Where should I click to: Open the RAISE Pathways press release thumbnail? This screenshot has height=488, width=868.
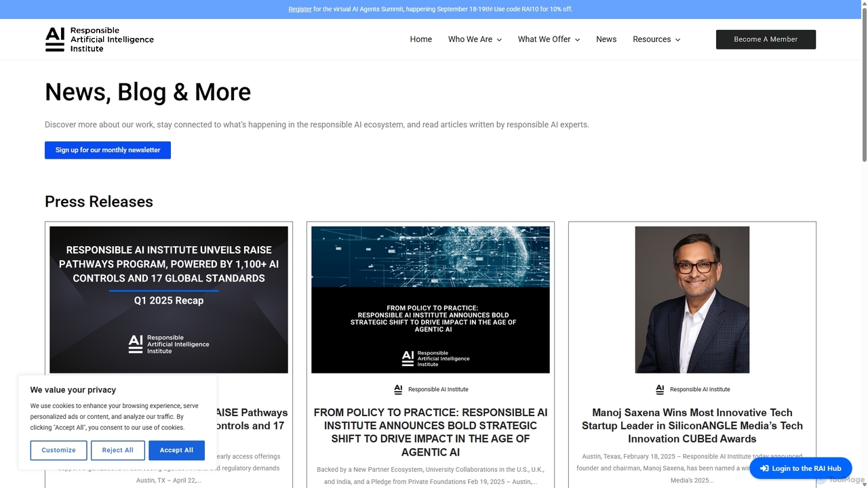(169, 300)
